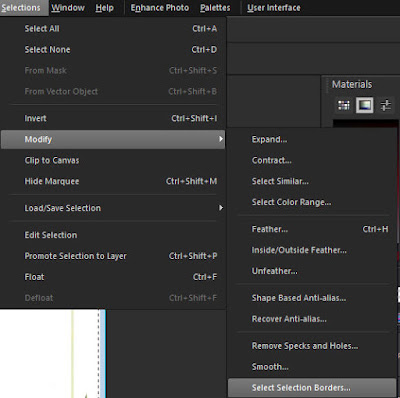The height and width of the screenshot is (398, 400).
Task: Open Inside/Outside Feather...
Action: [312, 250]
